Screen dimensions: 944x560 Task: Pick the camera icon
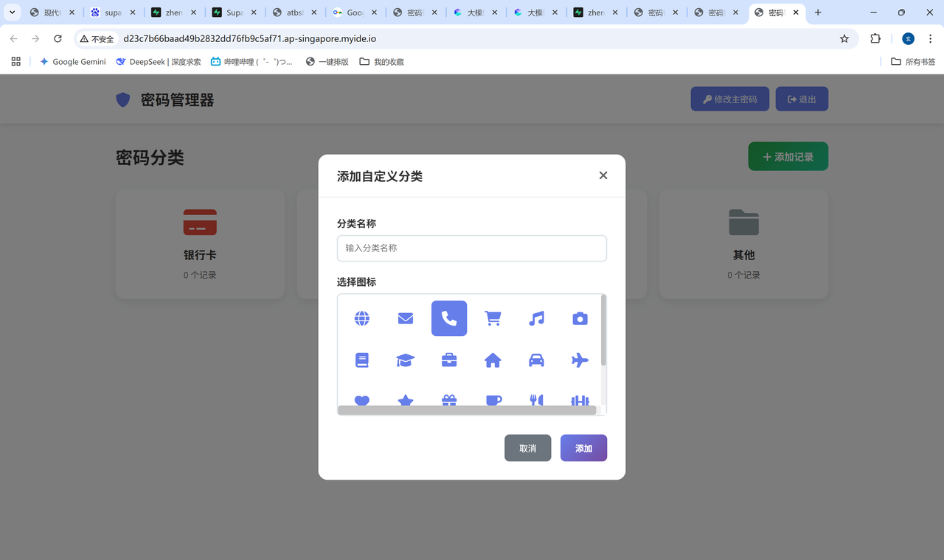(580, 318)
